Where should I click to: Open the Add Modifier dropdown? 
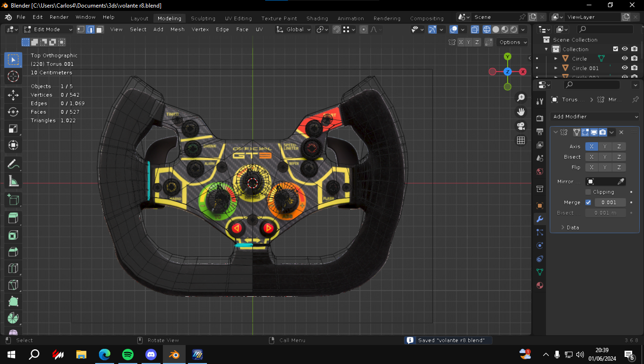[x=595, y=117]
